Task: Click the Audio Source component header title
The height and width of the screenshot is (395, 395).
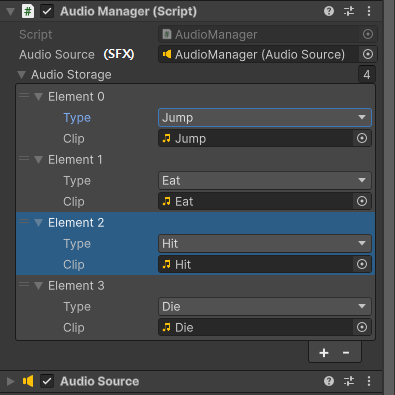Action: (x=99, y=381)
